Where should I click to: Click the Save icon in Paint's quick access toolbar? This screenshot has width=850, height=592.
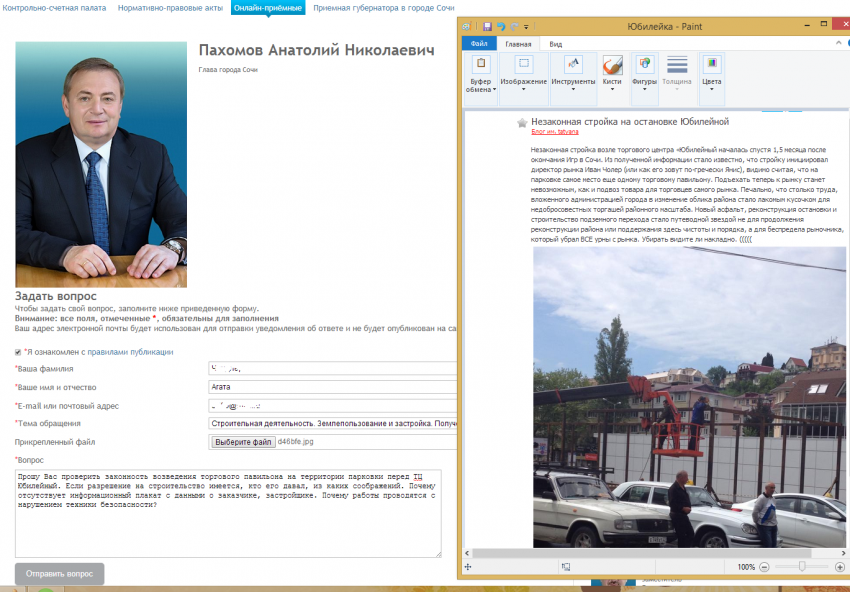487,26
